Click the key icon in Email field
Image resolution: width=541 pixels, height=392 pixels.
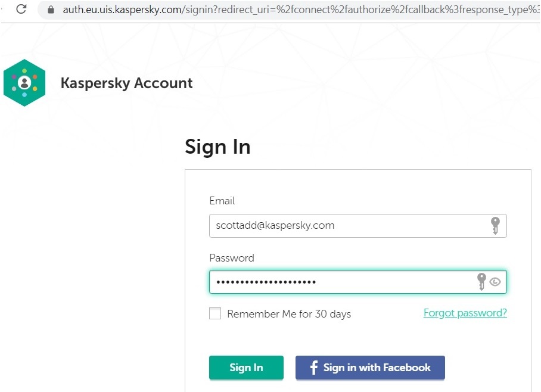(496, 226)
